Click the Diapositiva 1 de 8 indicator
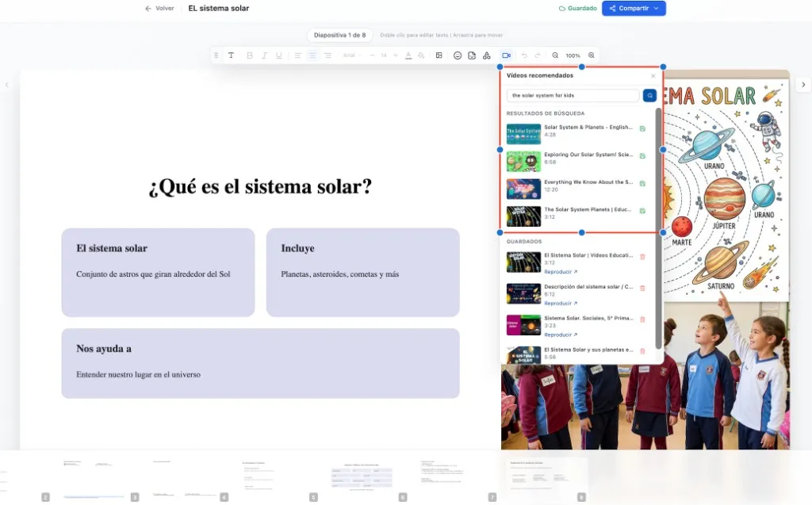812x505 pixels. pos(339,35)
